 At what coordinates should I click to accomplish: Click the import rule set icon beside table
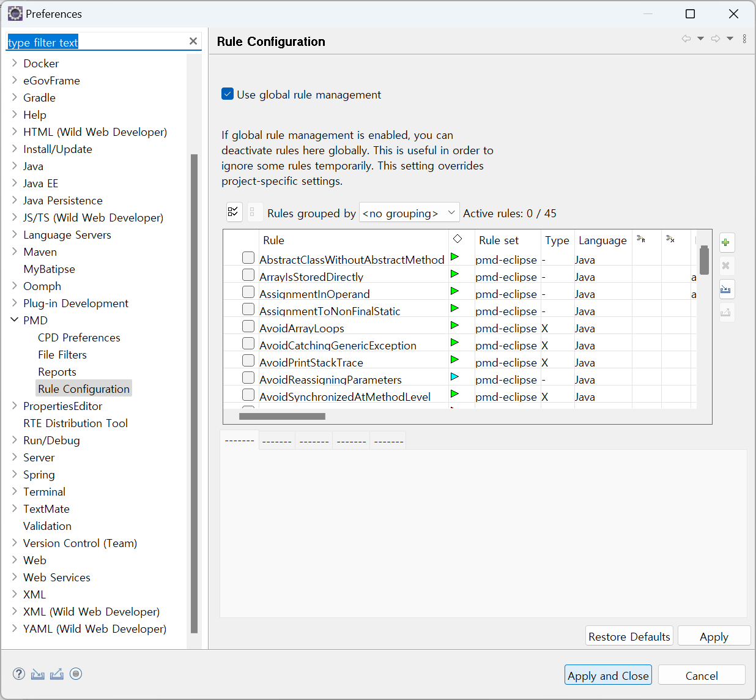tap(726, 289)
